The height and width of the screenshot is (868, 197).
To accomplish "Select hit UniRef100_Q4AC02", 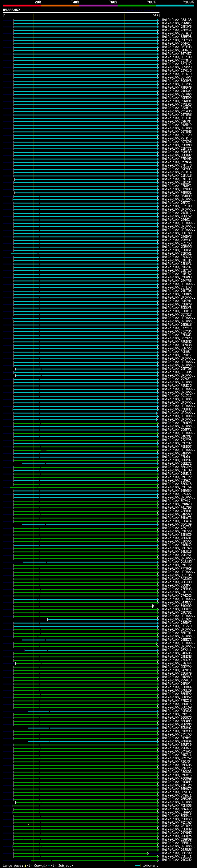I will tap(176, 91).
